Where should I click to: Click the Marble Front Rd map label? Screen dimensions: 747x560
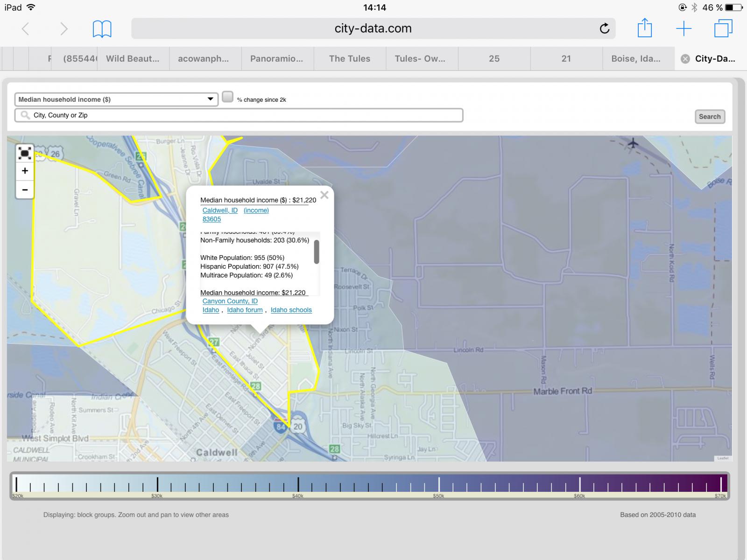tap(563, 391)
